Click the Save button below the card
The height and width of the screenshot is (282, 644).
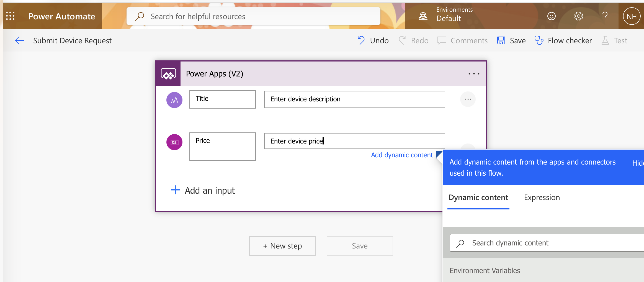click(x=360, y=246)
